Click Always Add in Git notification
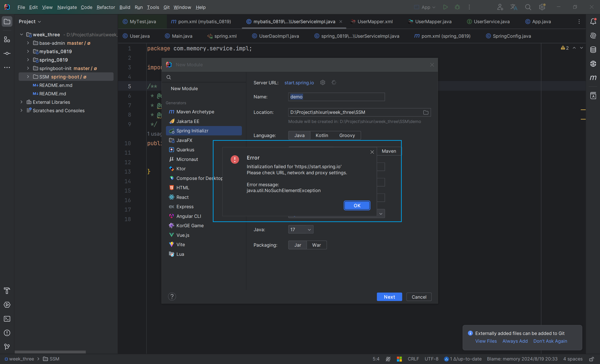Image resolution: width=600 pixels, height=364 pixels. (515, 341)
